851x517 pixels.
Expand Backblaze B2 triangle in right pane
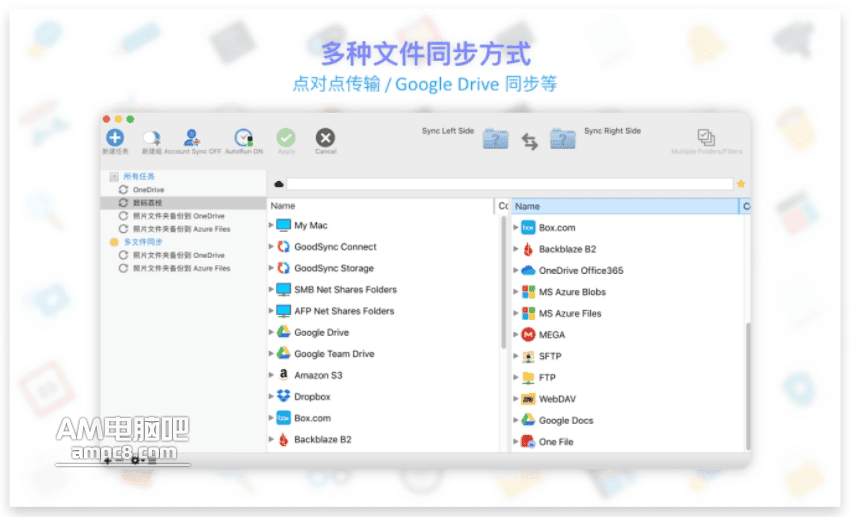point(516,249)
